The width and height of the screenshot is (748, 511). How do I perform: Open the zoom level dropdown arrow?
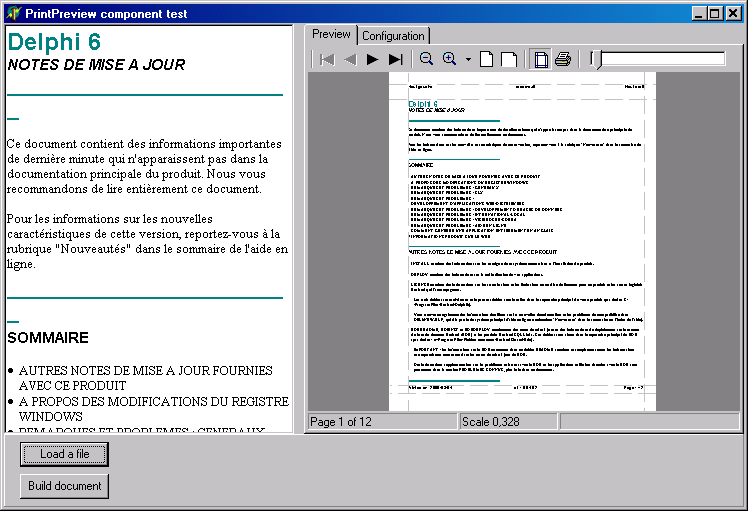(x=468, y=59)
